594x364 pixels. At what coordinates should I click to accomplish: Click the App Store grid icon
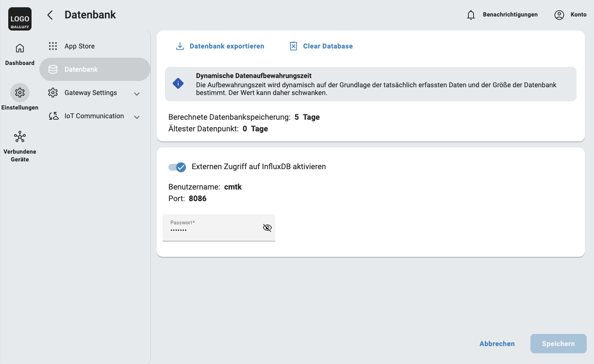[x=53, y=46]
